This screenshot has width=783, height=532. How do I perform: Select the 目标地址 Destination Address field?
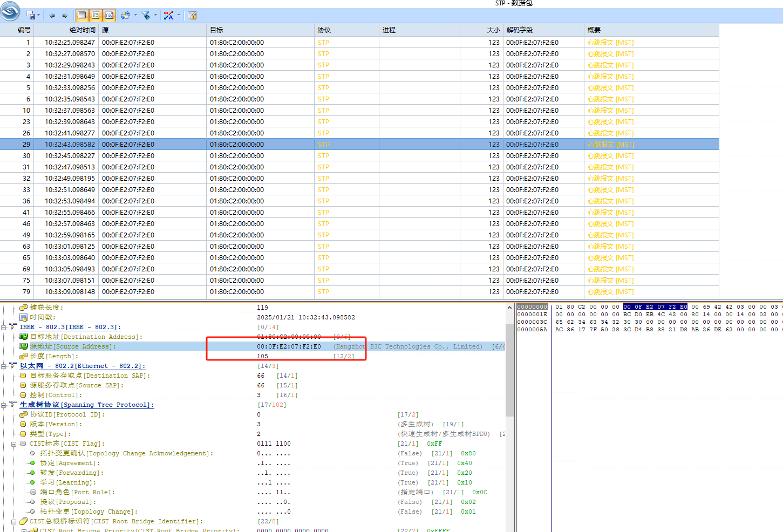coord(86,337)
